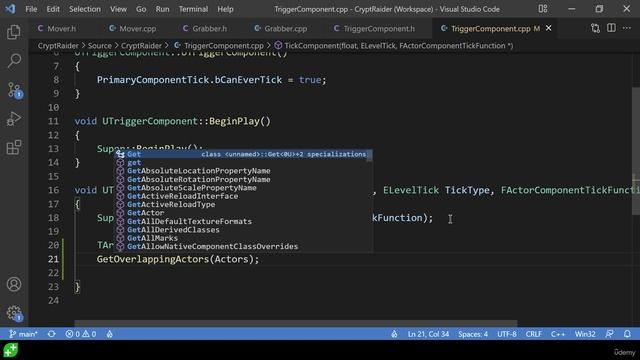Screen dimensions: 640x360
Task: Open the Help menu
Action: (x=225, y=9)
